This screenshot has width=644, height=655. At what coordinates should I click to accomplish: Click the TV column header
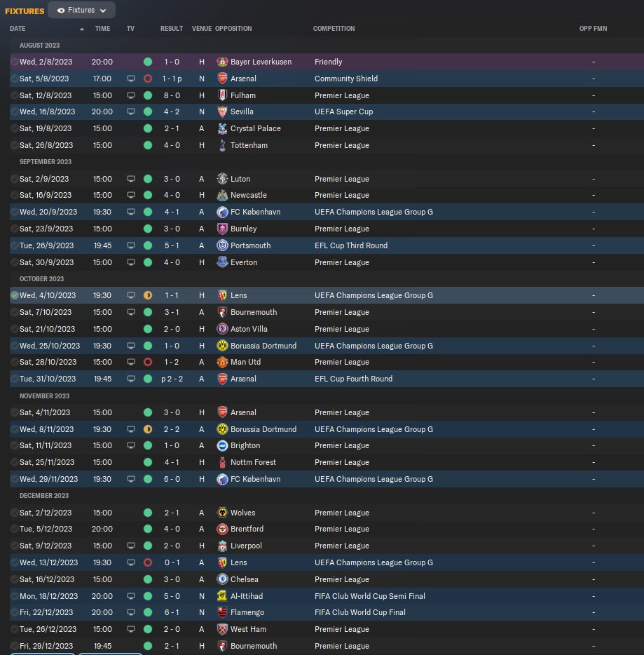[130, 29]
